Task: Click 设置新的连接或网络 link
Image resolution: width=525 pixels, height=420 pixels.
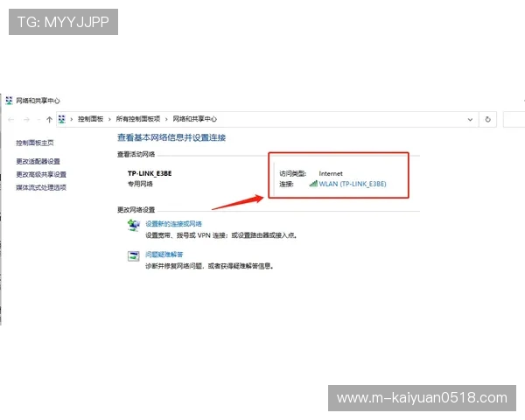Action: pyautogui.click(x=173, y=224)
